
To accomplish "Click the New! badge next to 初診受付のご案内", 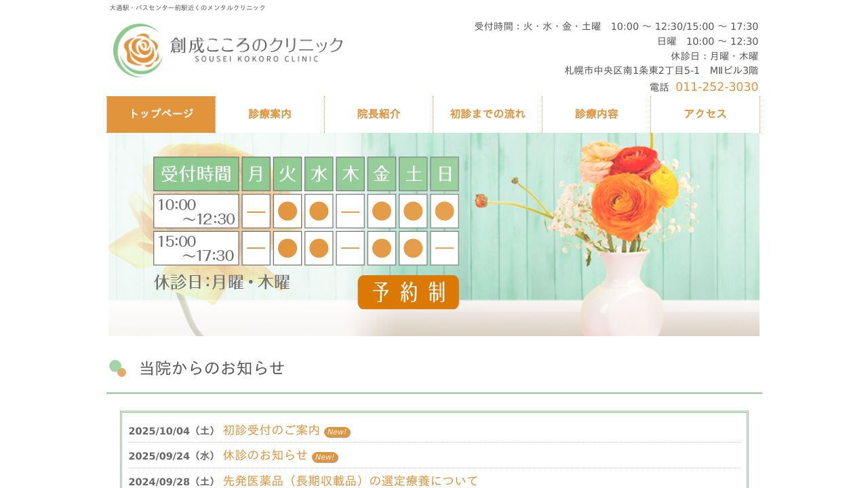I will tap(337, 432).
